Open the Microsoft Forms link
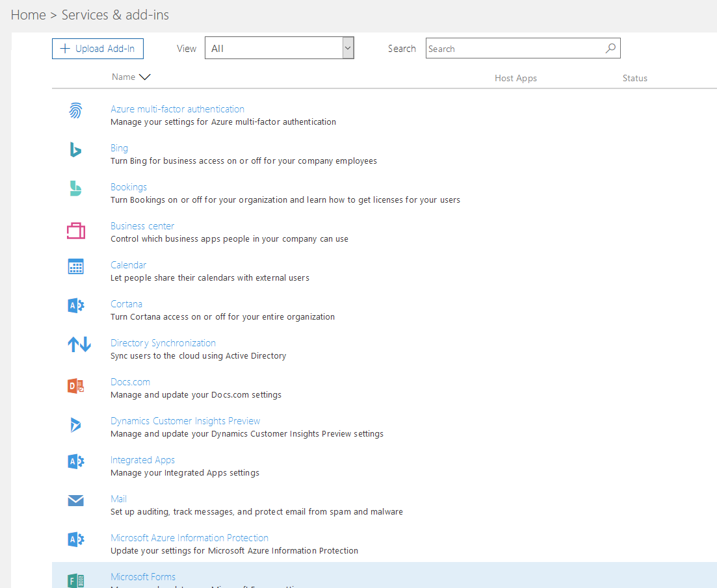717x588 pixels. coord(143,576)
